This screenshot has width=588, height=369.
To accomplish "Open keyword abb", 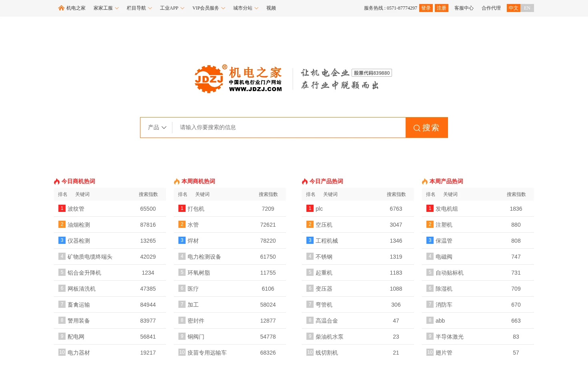I will pos(440,321).
